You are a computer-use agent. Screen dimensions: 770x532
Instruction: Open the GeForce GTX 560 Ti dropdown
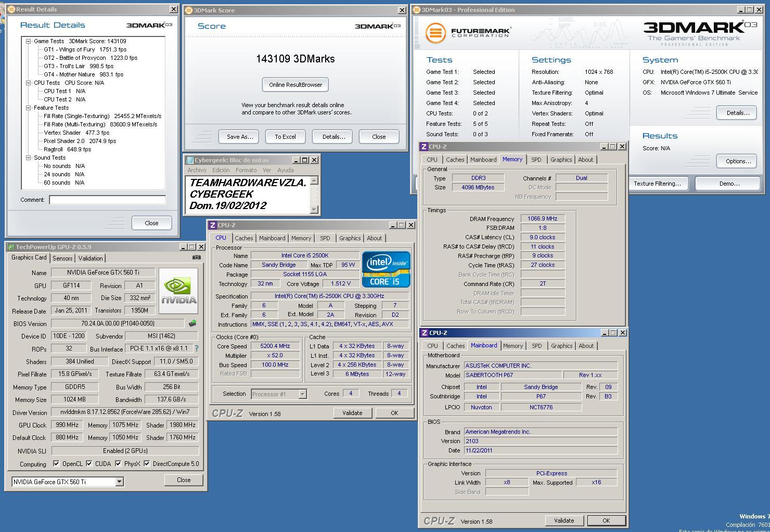point(119,482)
